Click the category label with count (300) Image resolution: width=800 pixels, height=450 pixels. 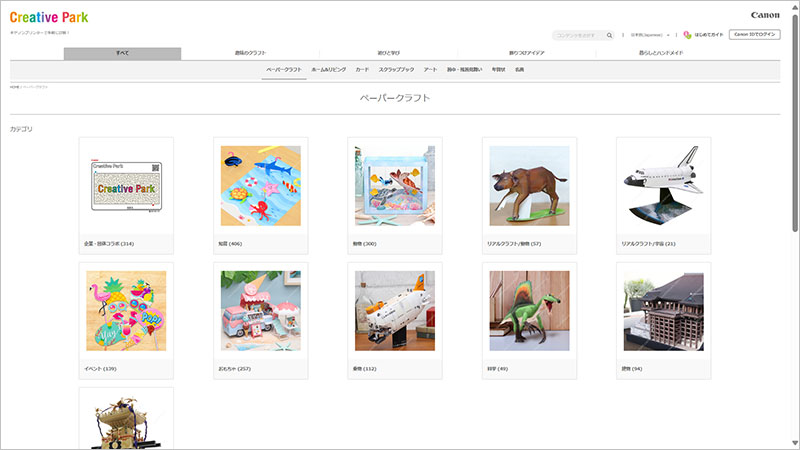(364, 244)
